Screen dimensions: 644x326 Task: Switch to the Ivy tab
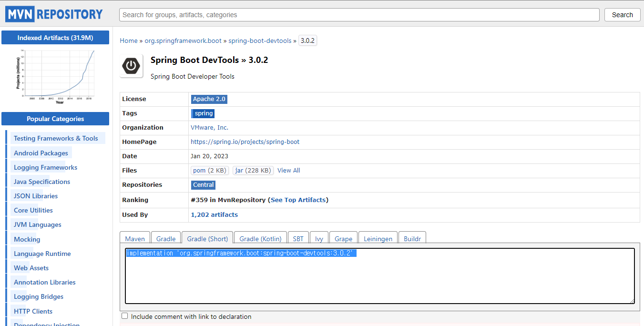pos(319,239)
